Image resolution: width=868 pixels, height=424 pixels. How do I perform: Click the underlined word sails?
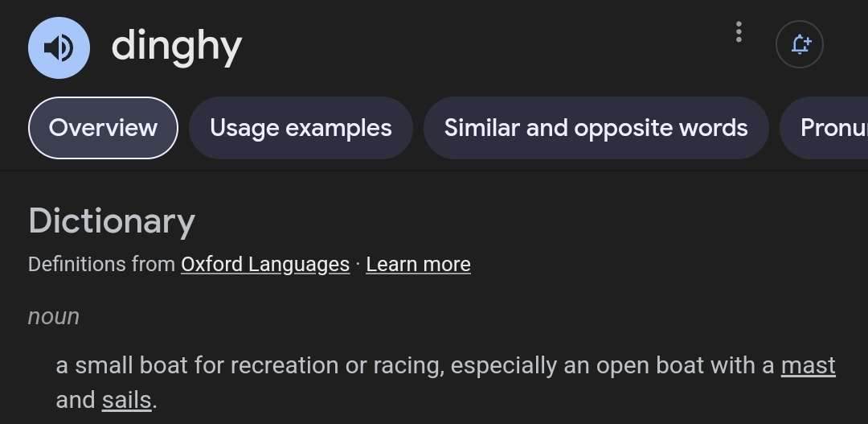click(x=127, y=400)
